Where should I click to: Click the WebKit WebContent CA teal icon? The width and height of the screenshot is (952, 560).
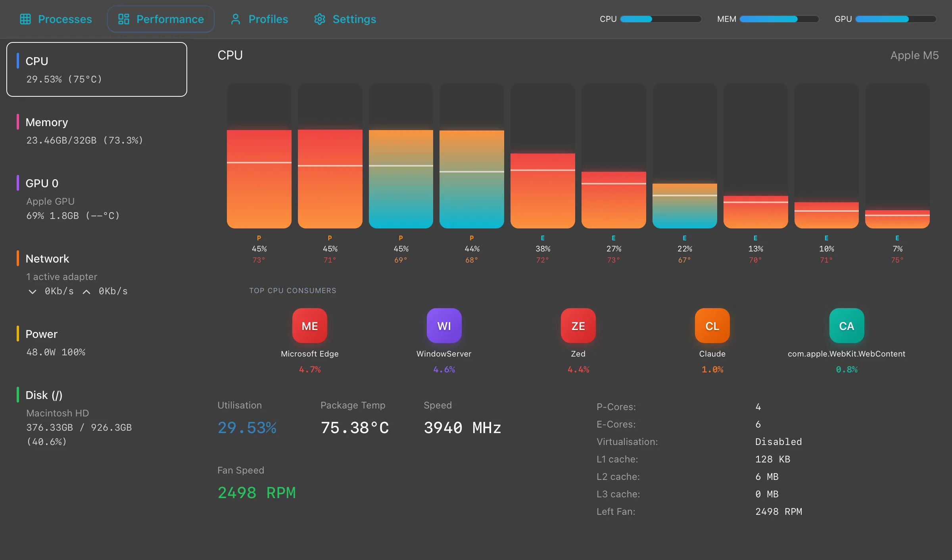(x=846, y=326)
